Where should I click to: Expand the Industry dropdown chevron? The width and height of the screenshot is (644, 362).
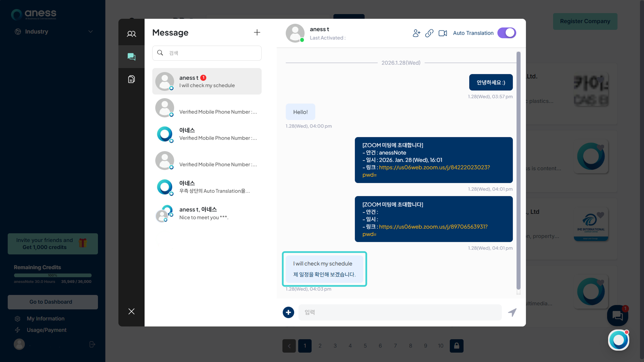tap(90, 32)
